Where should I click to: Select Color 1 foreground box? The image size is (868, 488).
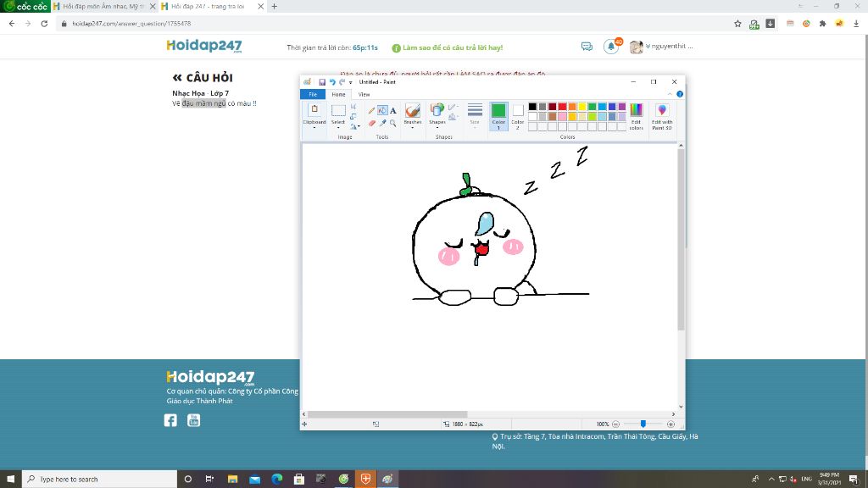(x=498, y=117)
